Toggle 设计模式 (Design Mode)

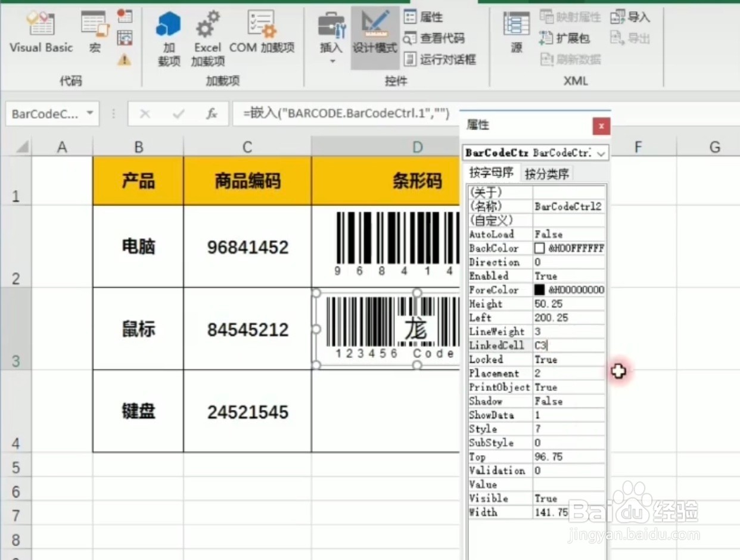(374, 36)
